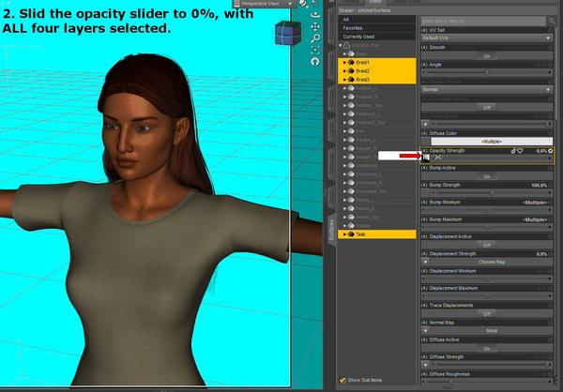Click the Opacity Strength slider
The height and width of the screenshot is (392, 563).
pyautogui.click(x=492, y=158)
